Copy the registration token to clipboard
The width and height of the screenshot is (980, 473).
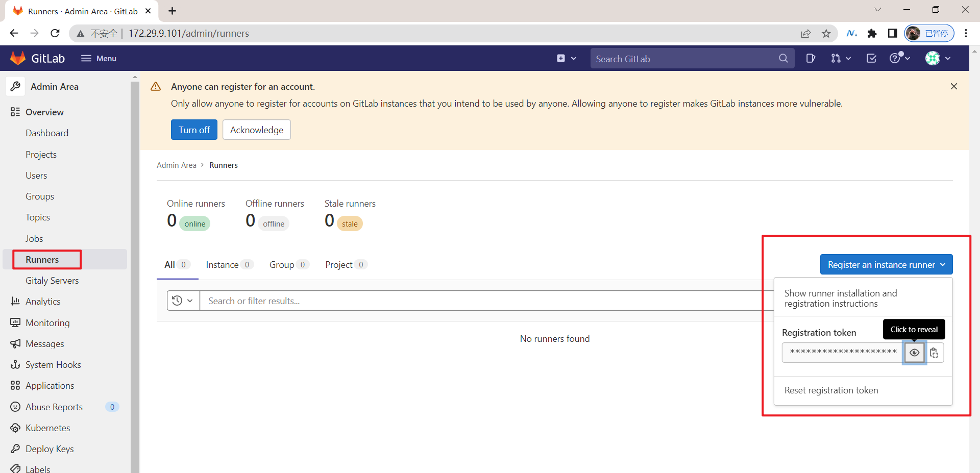coord(934,353)
